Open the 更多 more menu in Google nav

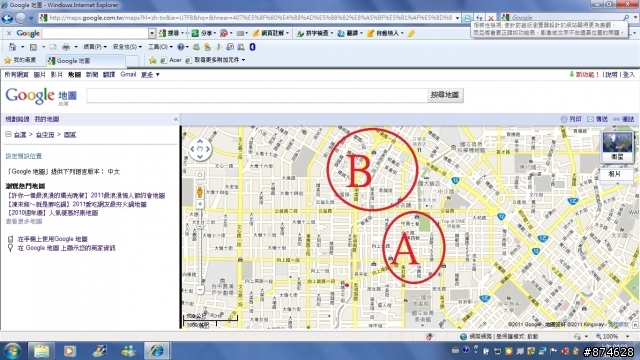(x=150, y=75)
